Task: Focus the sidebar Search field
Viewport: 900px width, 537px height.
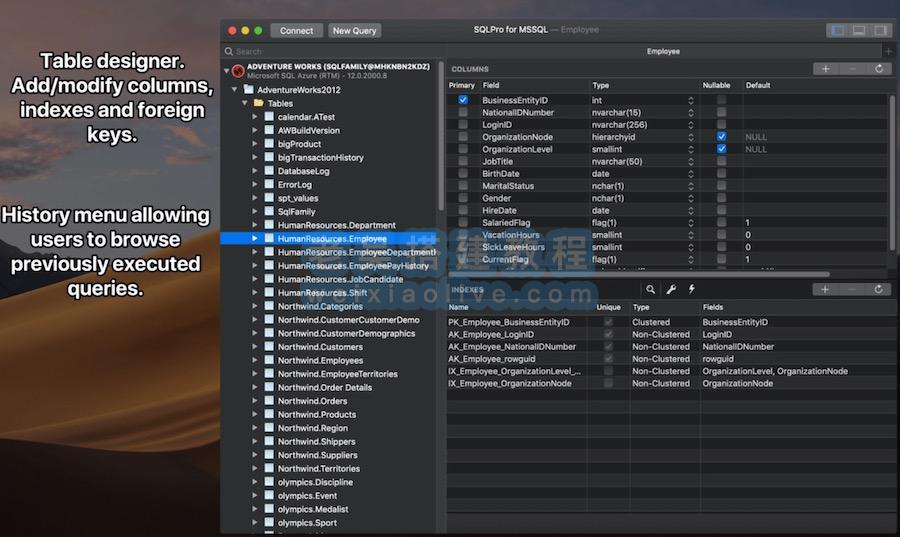Action: pyautogui.click(x=333, y=51)
